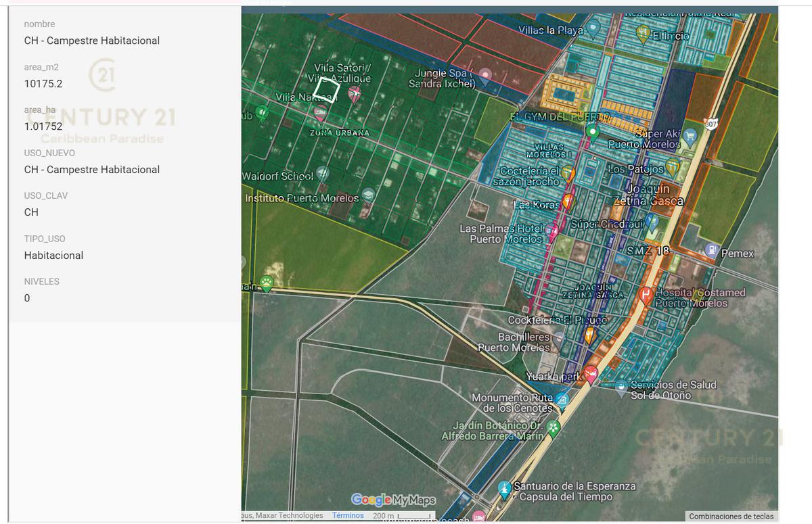This screenshot has width=812, height=524.
Task: Select the Pemex gas station marker
Action: click(711, 250)
